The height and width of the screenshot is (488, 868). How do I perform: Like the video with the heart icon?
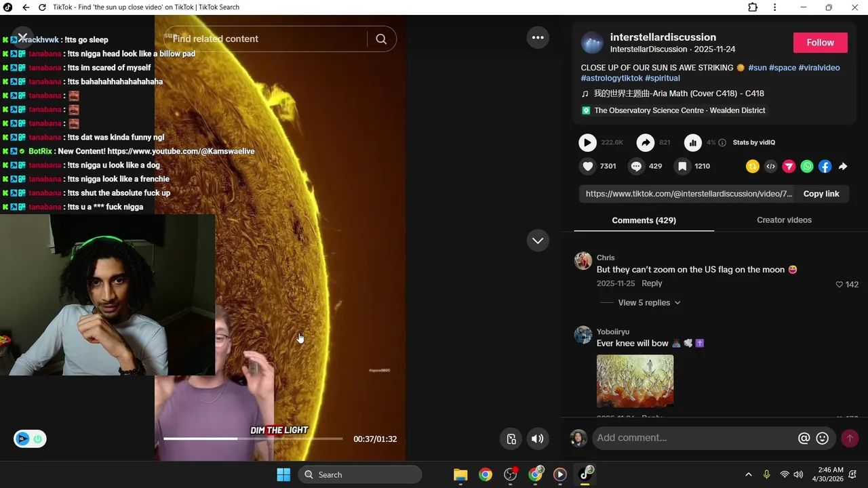tap(588, 166)
